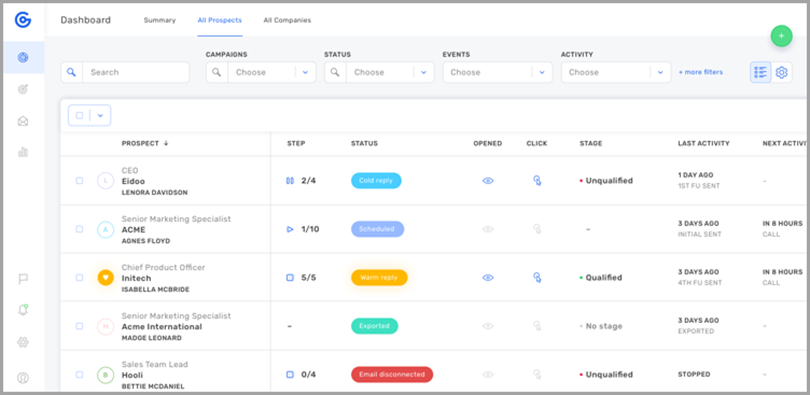Open the bulk selection dropdown arrow
Image resolution: width=810 pixels, height=395 pixels.
coord(100,116)
